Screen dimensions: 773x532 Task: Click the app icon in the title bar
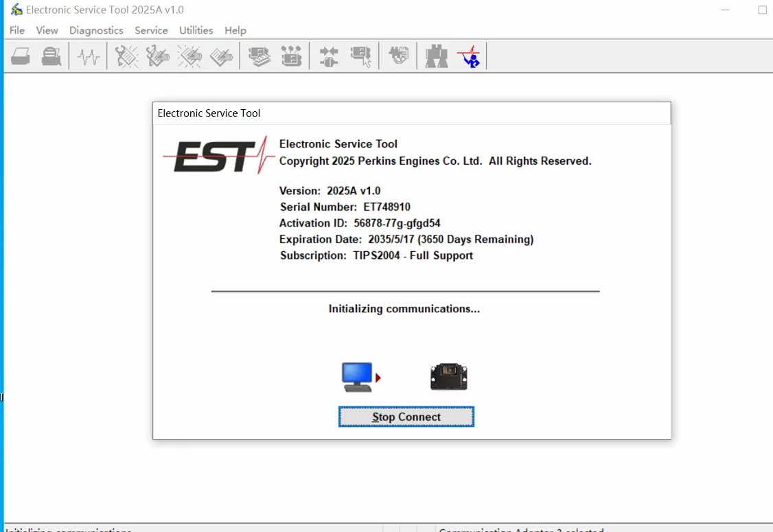tap(16, 10)
